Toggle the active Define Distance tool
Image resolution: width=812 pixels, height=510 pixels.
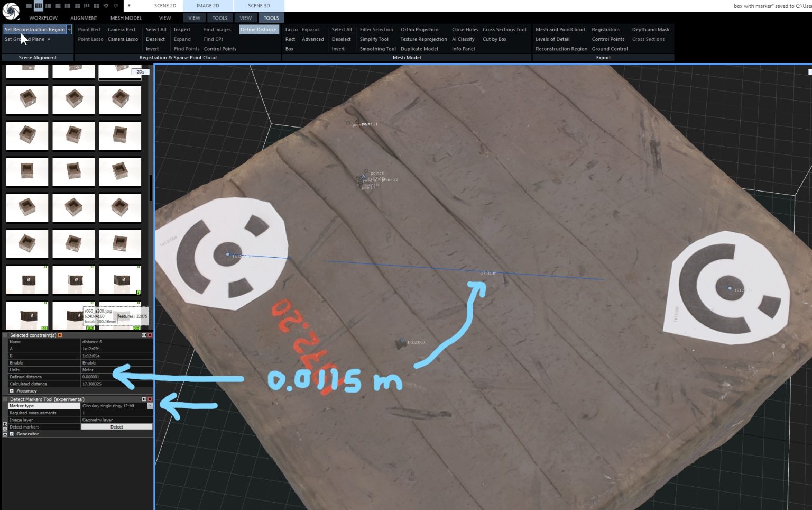click(259, 29)
